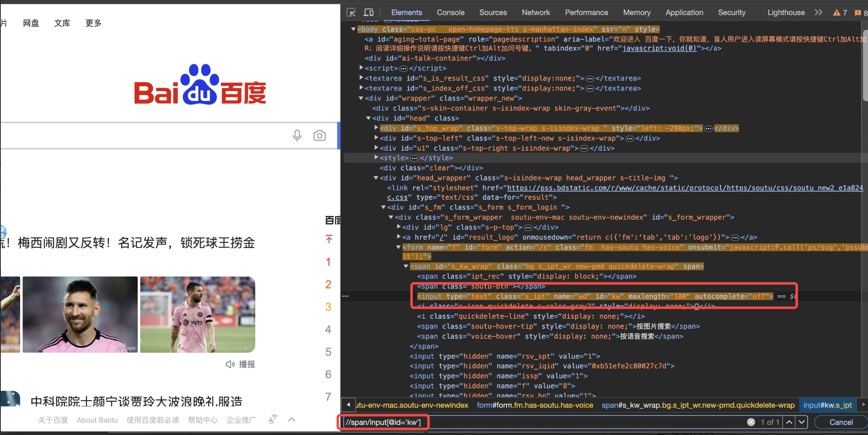The width and height of the screenshot is (868, 435).
Task: Go to next match with down arrow
Action: click(x=802, y=422)
